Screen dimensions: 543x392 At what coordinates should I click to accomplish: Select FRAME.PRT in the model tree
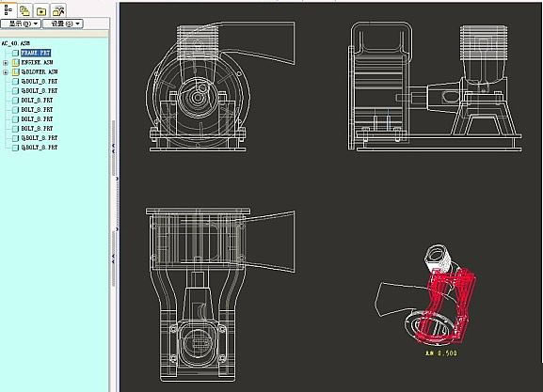click(x=36, y=53)
